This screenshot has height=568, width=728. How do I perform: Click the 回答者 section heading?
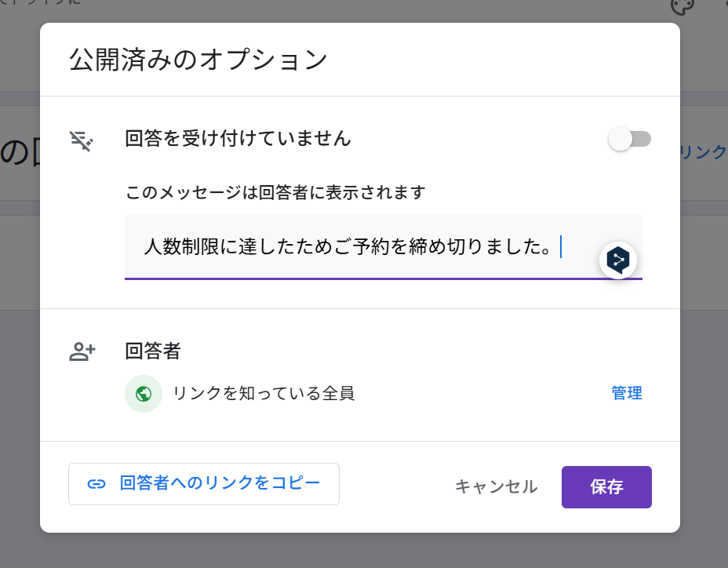[153, 351]
